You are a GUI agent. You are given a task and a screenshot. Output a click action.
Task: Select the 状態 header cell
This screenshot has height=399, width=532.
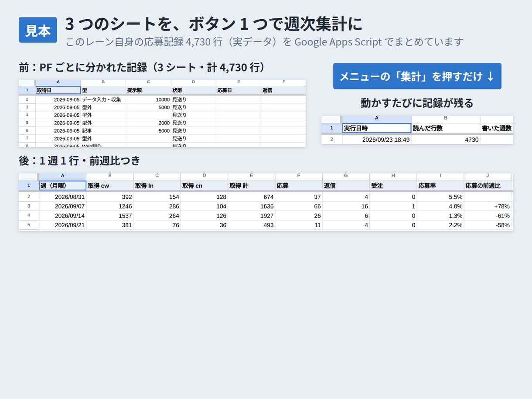[x=193, y=90]
